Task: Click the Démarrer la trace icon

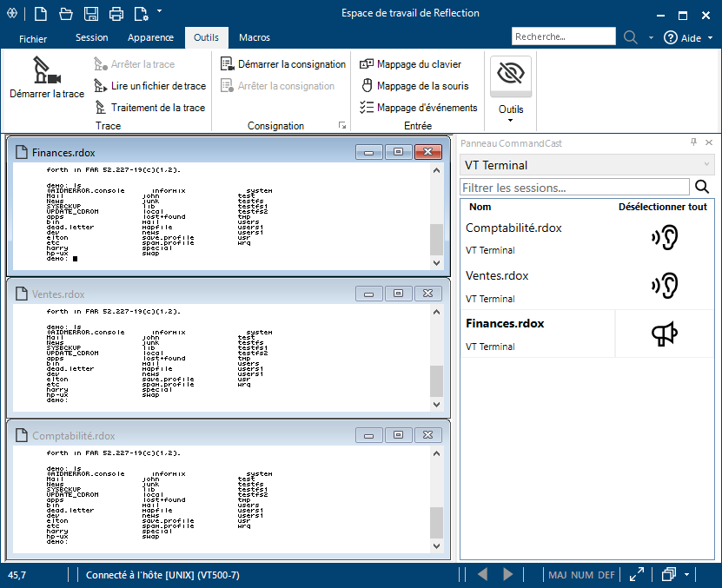Action: 46,71
